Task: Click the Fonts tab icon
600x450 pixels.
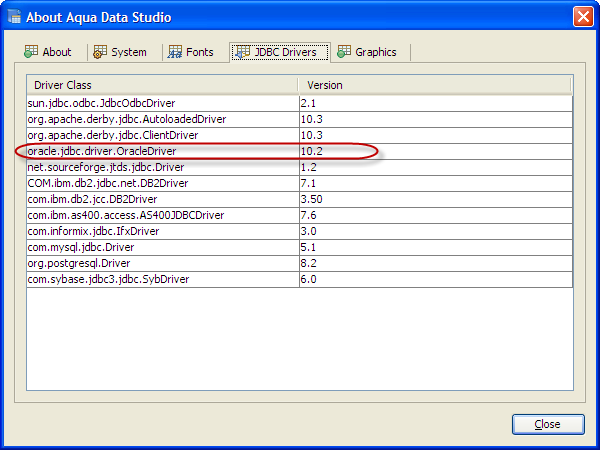Action: (x=176, y=52)
